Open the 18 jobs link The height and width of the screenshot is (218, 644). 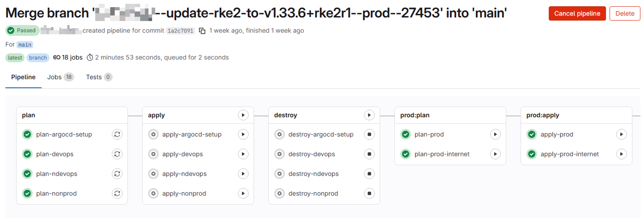[x=72, y=57]
